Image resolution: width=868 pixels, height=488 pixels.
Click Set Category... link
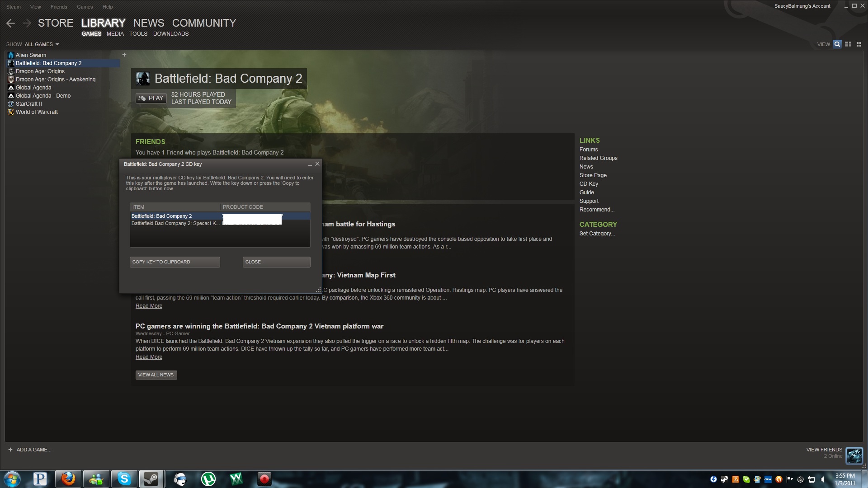click(x=597, y=234)
